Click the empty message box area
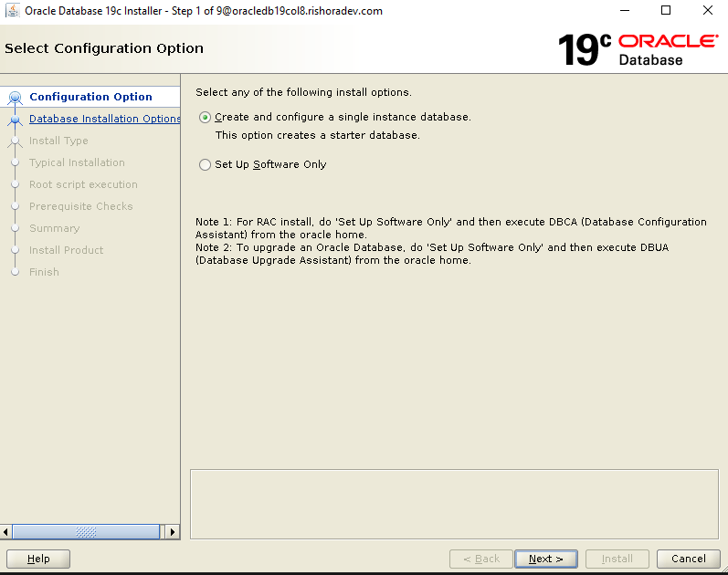728x575 pixels. [454, 504]
